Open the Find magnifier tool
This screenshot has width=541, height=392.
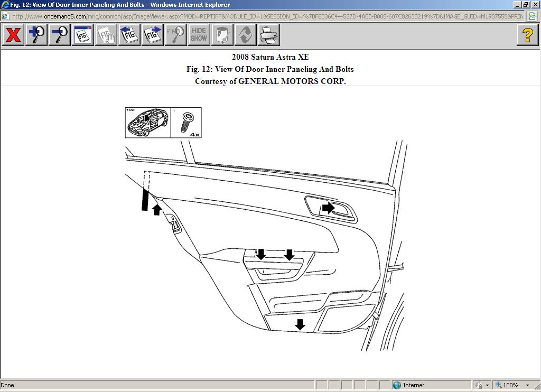[175, 35]
